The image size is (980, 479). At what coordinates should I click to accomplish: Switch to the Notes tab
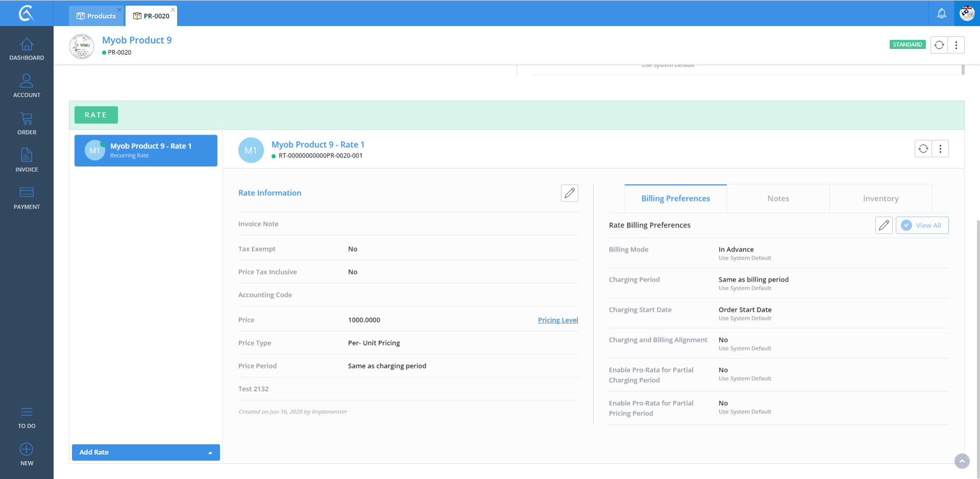pos(778,198)
